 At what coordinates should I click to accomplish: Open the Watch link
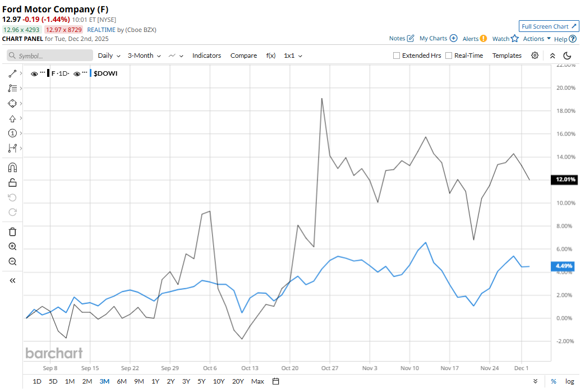coord(501,39)
